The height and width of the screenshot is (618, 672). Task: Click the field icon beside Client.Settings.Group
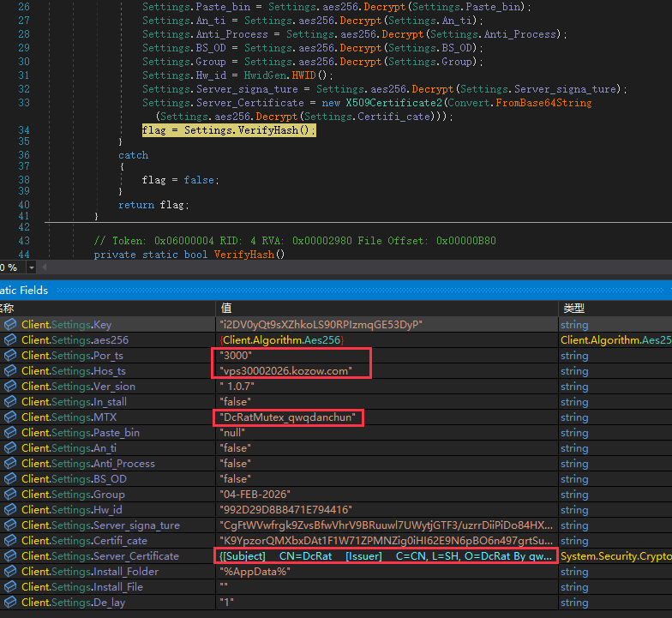10,494
